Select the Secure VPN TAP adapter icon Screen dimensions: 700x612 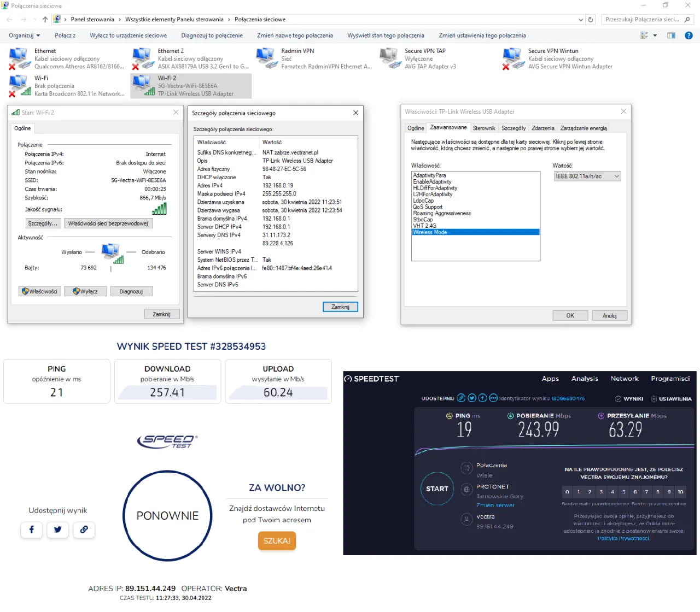(389, 58)
